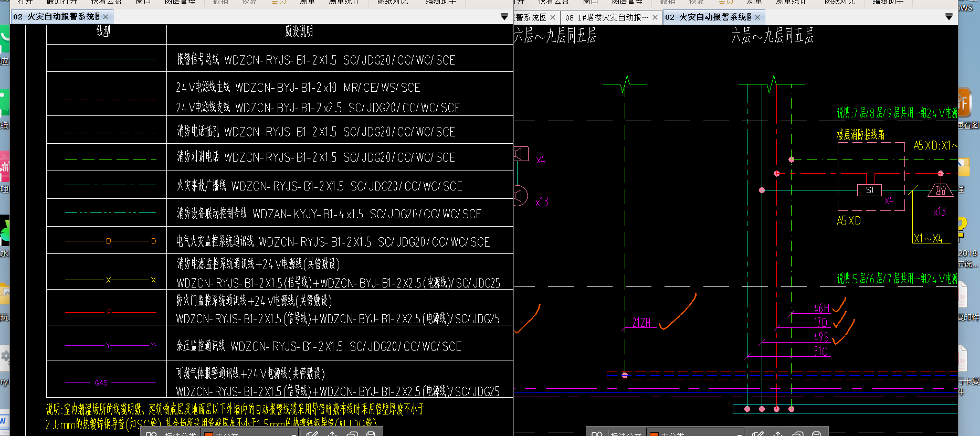Open 图层管理 in the right window toolbar
The image size is (980, 436).
[x=627, y=2]
